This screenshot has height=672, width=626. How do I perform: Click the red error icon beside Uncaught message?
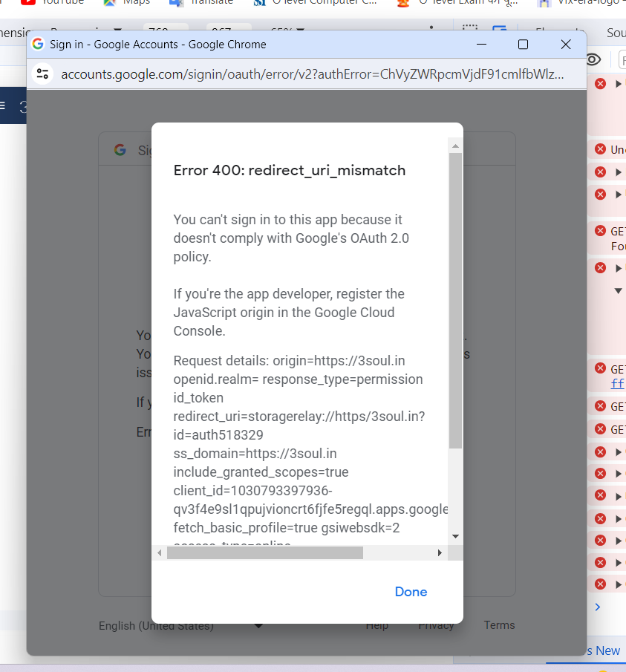pyautogui.click(x=600, y=149)
